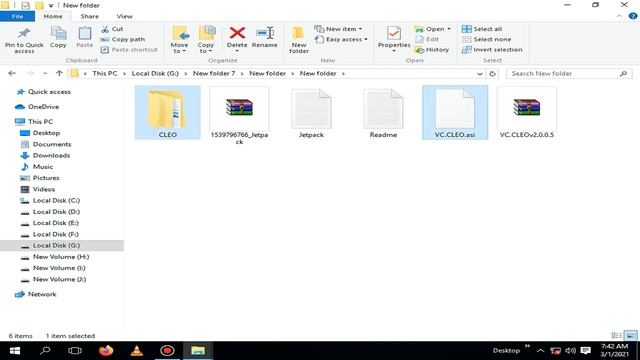640x360 pixels.
Task: Click New folder 7 in the breadcrumb
Action: click(x=214, y=73)
